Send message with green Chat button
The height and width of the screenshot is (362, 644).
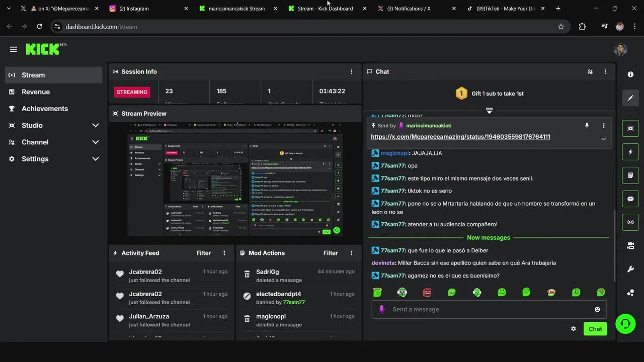click(x=595, y=329)
